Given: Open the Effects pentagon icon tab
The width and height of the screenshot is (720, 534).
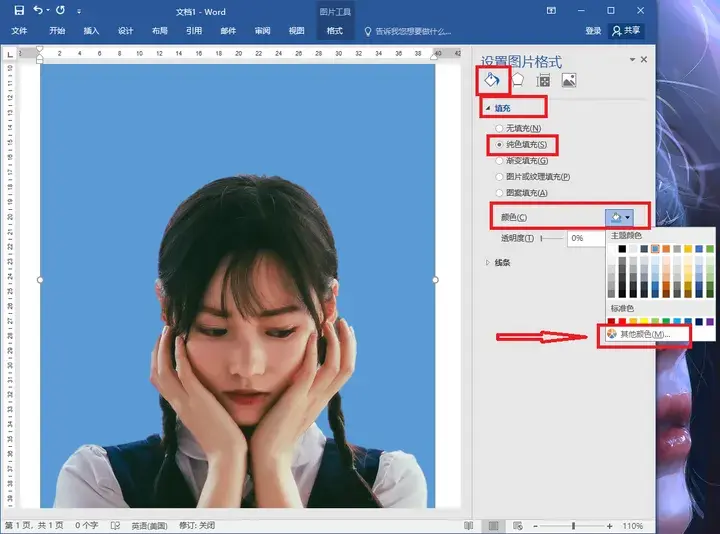Looking at the screenshot, I should [x=518, y=80].
